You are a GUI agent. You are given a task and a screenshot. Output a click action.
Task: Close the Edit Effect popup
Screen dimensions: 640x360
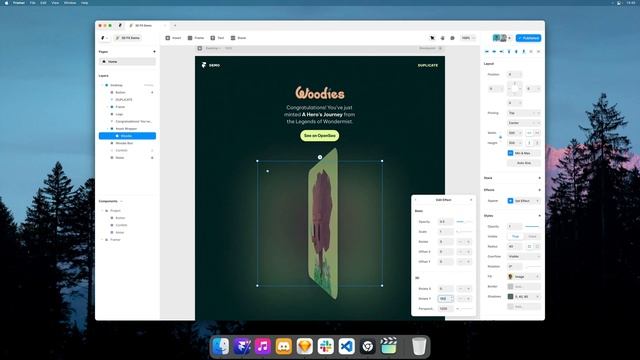pos(471,200)
